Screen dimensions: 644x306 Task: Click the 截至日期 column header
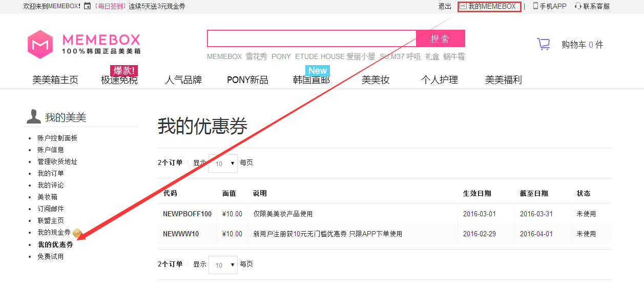(x=534, y=193)
